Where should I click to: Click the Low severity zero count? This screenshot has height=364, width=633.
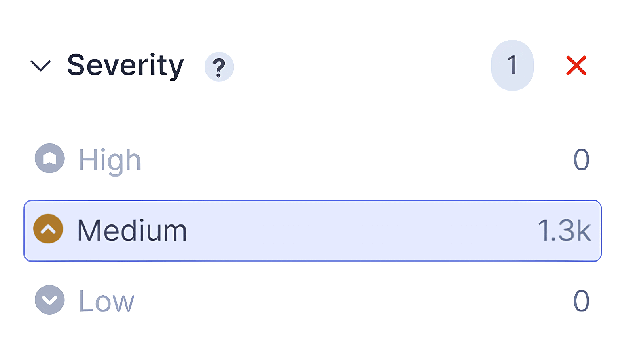coord(581,301)
